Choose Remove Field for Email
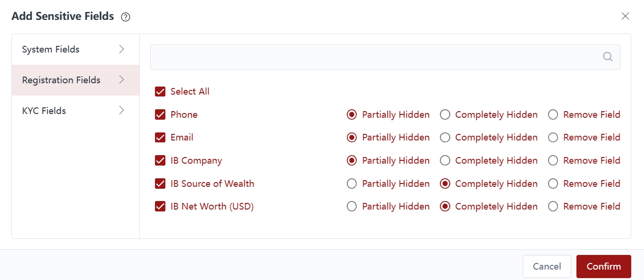 point(553,138)
